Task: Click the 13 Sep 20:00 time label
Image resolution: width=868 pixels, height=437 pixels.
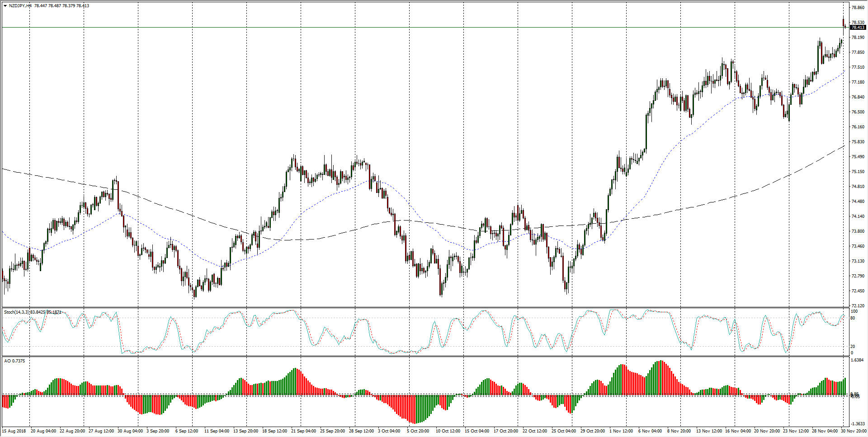Action: click(245, 431)
